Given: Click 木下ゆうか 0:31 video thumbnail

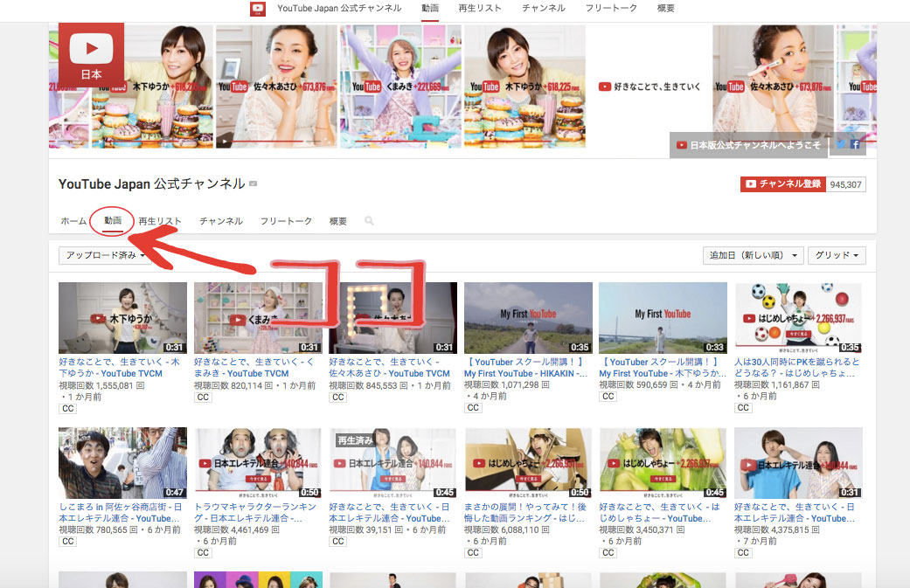Looking at the screenshot, I should 122,318.
